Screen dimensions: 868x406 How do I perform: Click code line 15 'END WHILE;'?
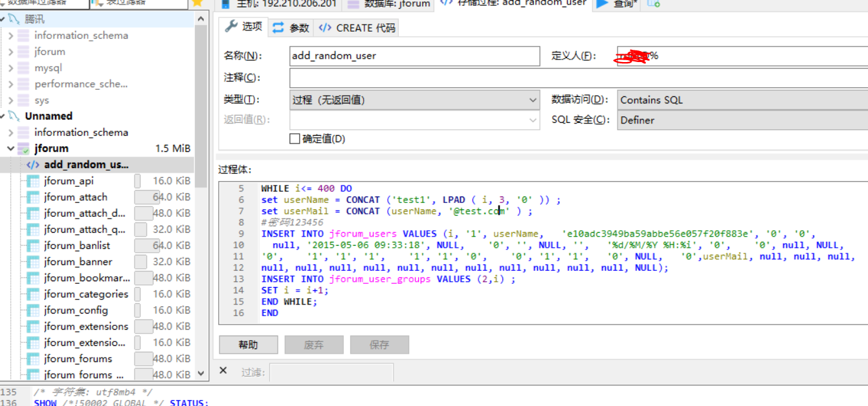pyautogui.click(x=289, y=302)
